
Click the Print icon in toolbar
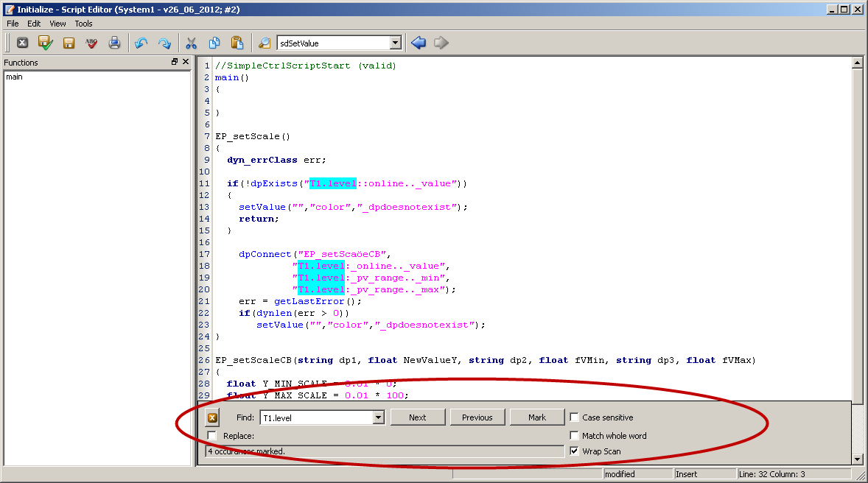pyautogui.click(x=114, y=43)
